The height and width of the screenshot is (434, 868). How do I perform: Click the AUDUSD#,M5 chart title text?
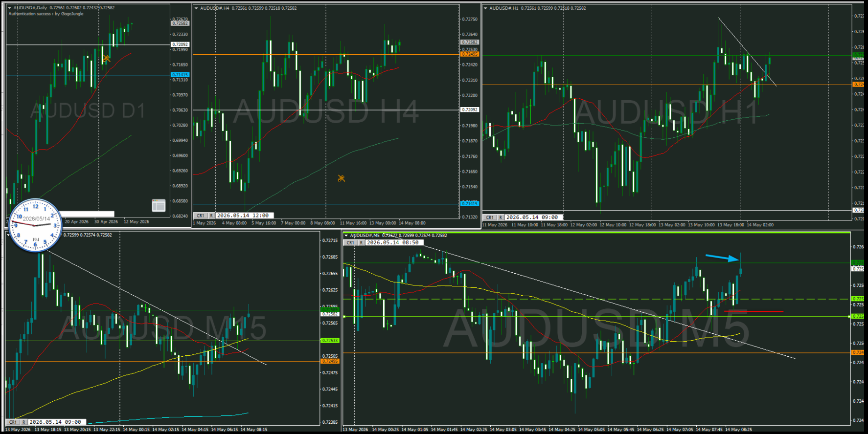(x=365, y=236)
